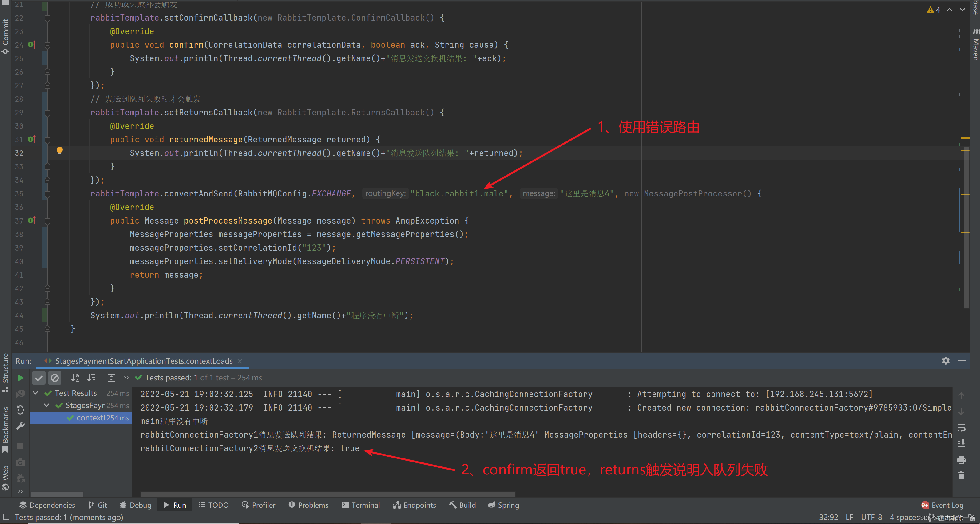Clear console with the trash icon
Viewport: 980px width, 524px height.
pyautogui.click(x=961, y=475)
